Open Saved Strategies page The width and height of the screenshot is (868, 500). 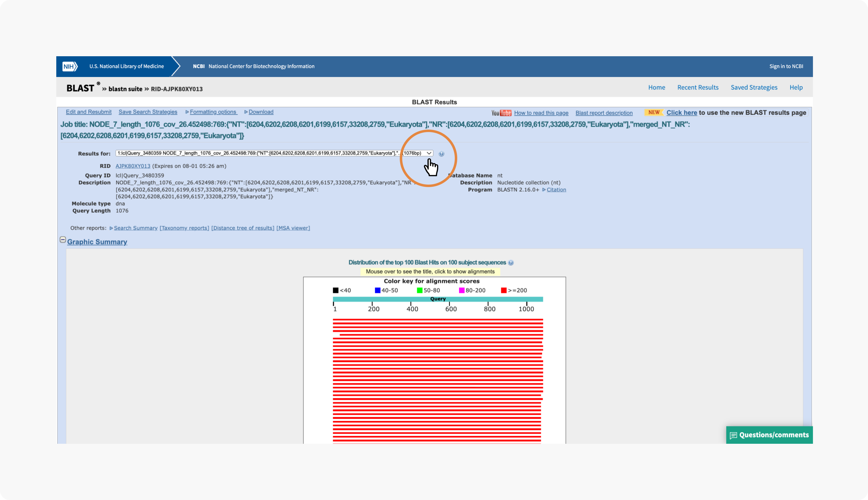(x=754, y=87)
